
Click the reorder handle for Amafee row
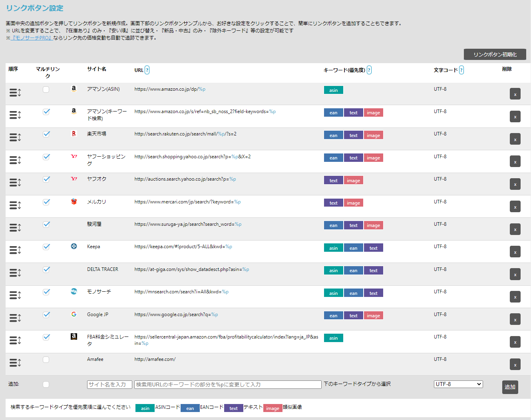click(15, 363)
